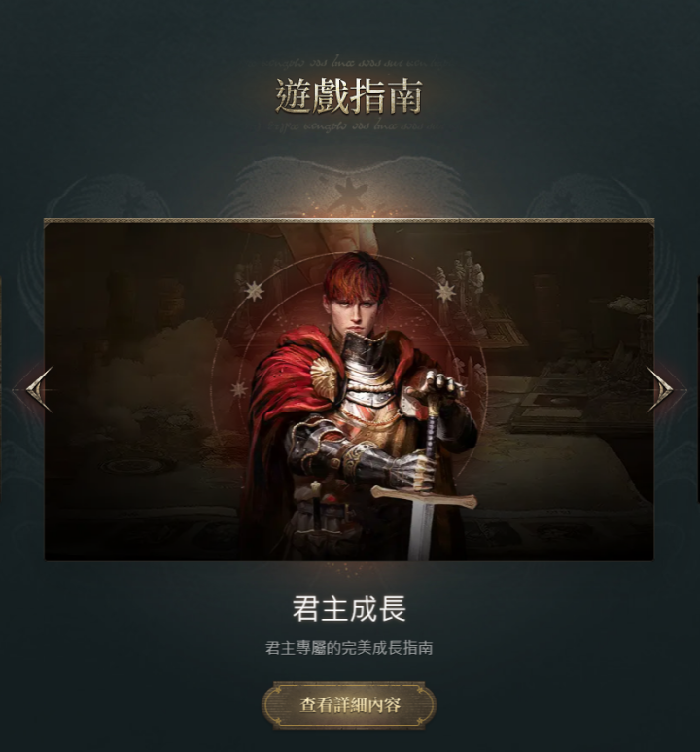Click the star icon right of knight's head
700x752 pixels.
(x=445, y=291)
